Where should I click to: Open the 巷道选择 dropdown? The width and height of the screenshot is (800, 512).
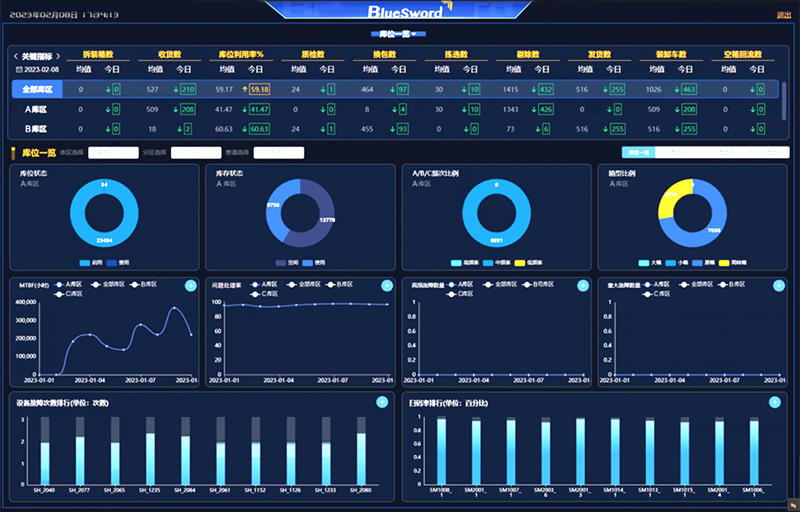coord(278,153)
